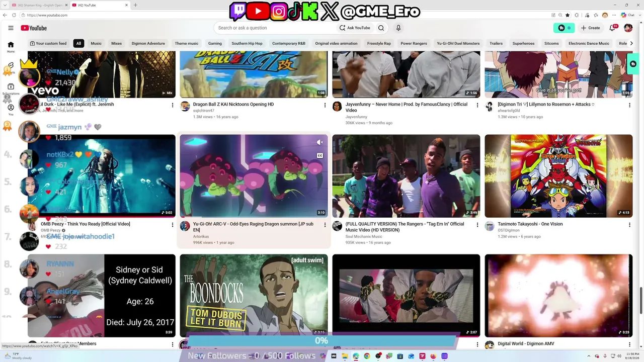Bookmark this page with the star icon
The image size is (644, 362).
[568, 15]
